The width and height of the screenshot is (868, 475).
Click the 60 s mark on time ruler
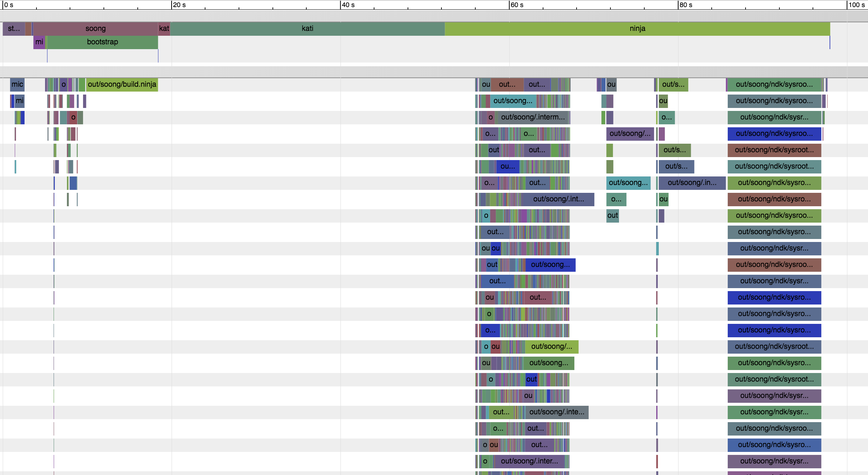(517, 5)
